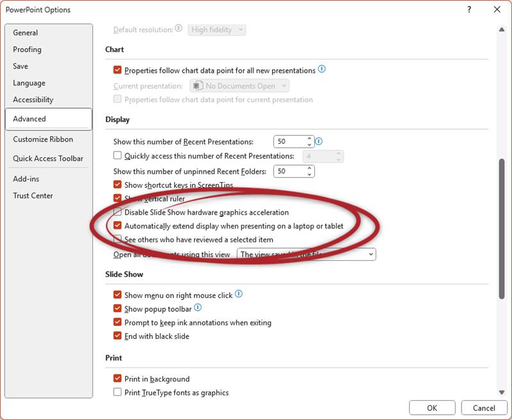This screenshot has width=512, height=420.
Task: Click the scrollbar up arrow
Action: (502, 29)
